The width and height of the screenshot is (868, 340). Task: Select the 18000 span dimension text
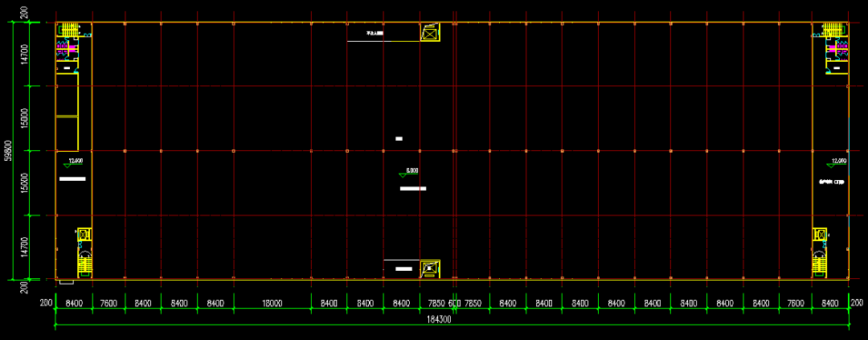[272, 303]
